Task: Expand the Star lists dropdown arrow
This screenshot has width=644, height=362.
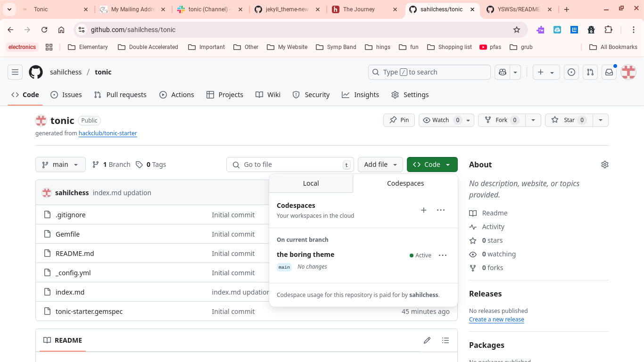Action: (601, 120)
